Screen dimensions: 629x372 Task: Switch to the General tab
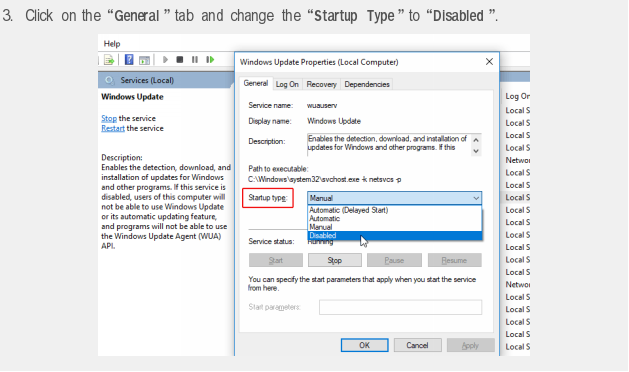click(256, 83)
